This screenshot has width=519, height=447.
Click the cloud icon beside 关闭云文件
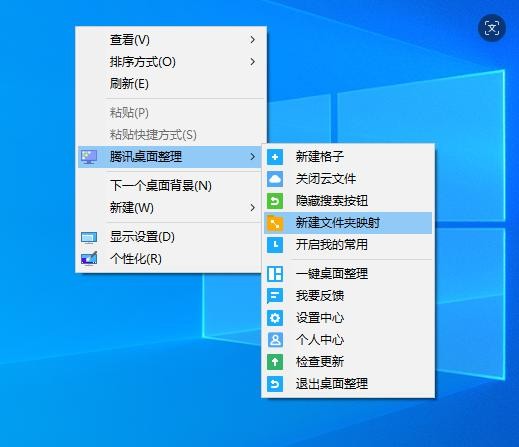pos(275,179)
